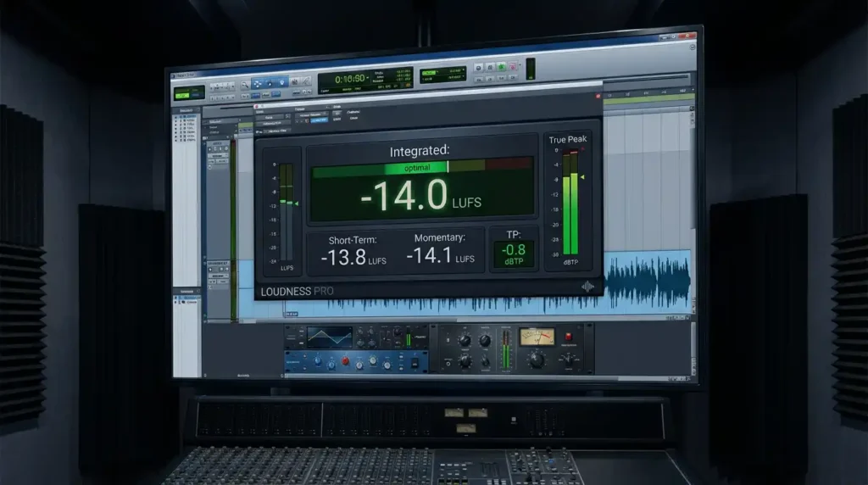
Task: Click the EQ curve display in the rack
Action: (x=330, y=337)
